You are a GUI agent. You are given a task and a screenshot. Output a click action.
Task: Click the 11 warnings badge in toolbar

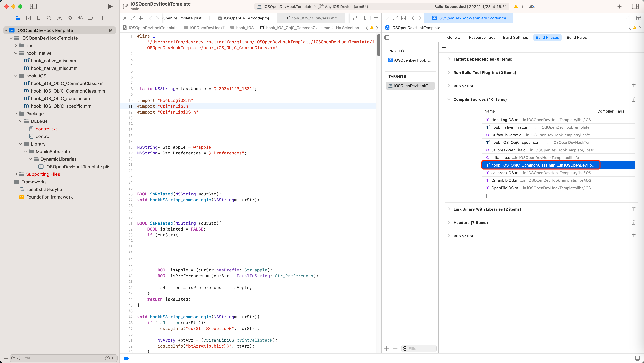tap(518, 7)
